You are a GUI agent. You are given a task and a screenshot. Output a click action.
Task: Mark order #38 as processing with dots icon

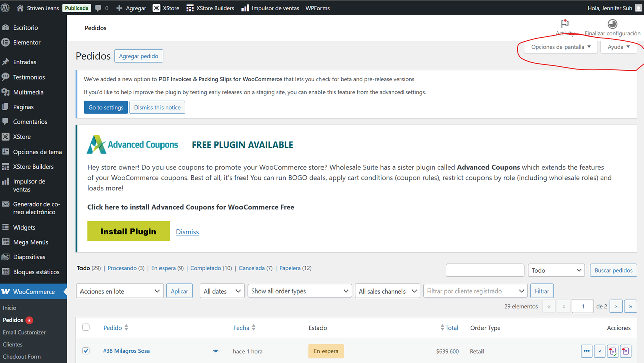(x=587, y=351)
